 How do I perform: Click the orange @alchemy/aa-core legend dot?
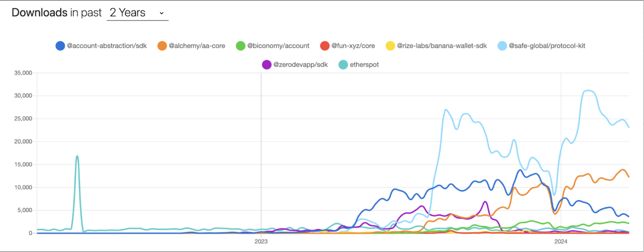162,46
